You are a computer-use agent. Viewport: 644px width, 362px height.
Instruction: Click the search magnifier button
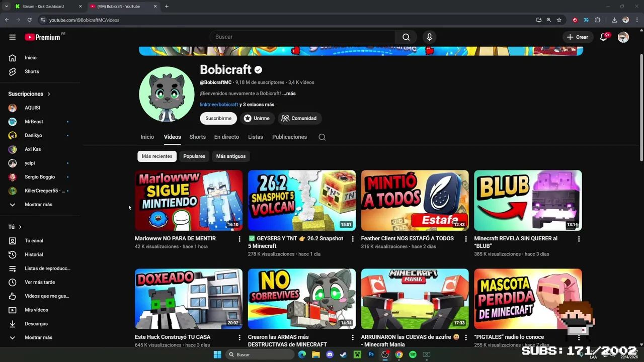pos(406,37)
